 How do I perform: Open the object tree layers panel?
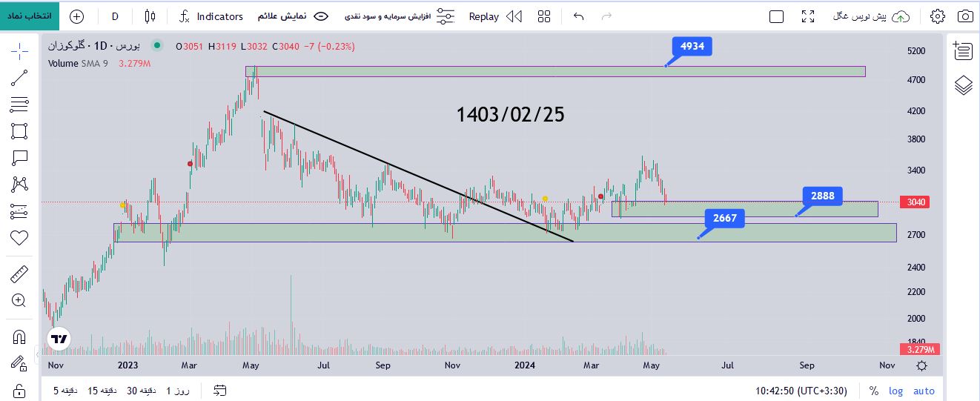[x=963, y=85]
